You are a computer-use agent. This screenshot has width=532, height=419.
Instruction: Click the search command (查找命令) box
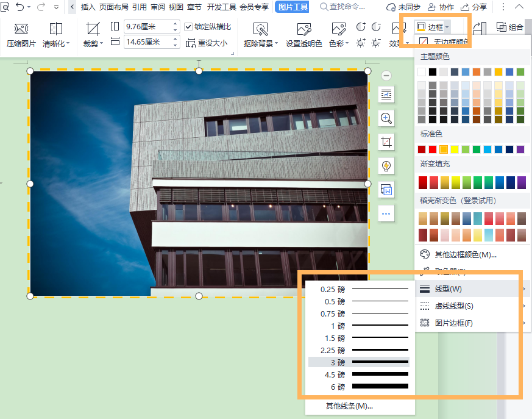pos(342,7)
